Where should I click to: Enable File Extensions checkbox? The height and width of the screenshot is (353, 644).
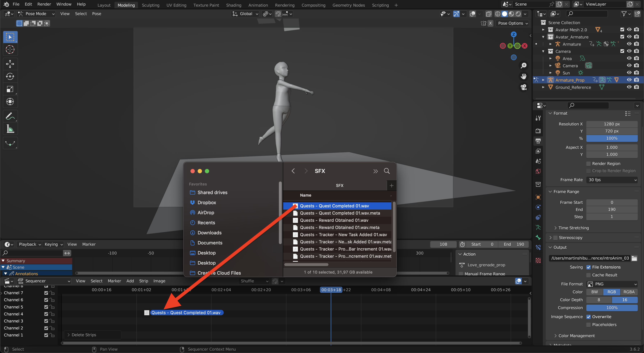tap(588, 267)
